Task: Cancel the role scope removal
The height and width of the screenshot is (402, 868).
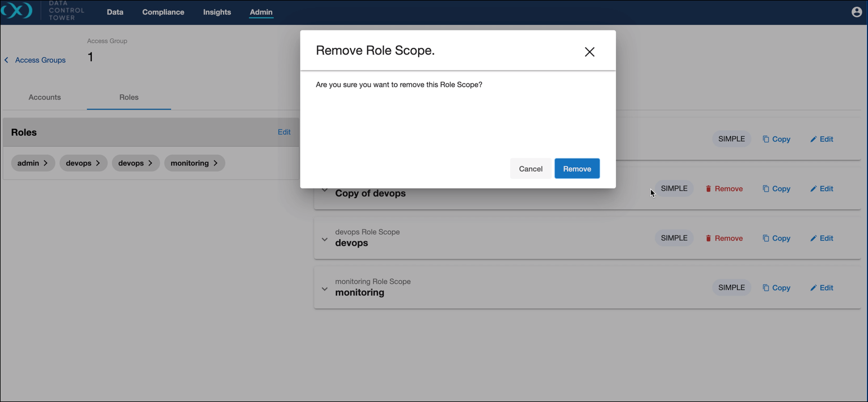Action: tap(530, 169)
